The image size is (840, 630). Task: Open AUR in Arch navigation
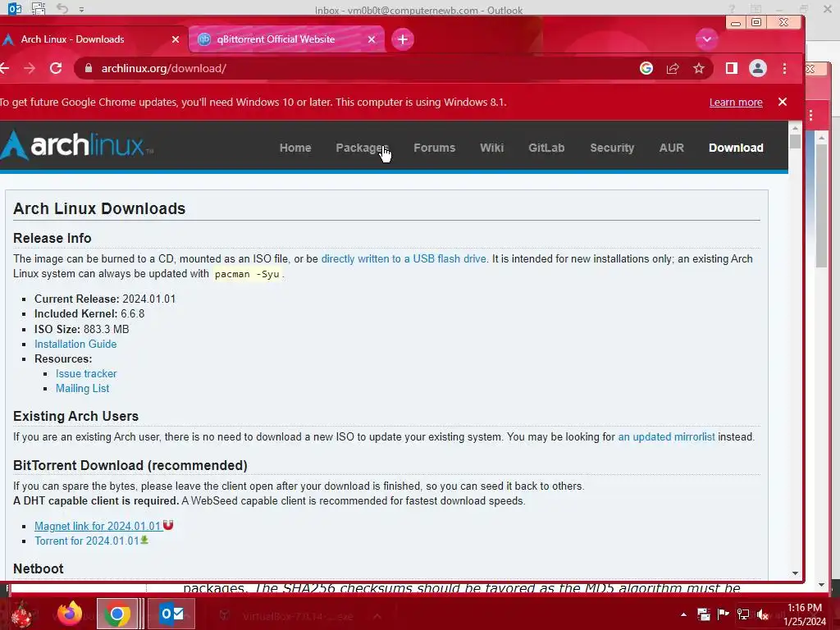[671, 148]
